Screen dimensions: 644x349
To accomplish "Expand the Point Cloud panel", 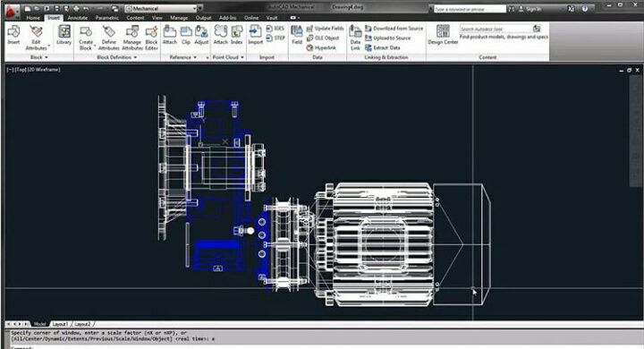I will pyautogui.click(x=228, y=57).
